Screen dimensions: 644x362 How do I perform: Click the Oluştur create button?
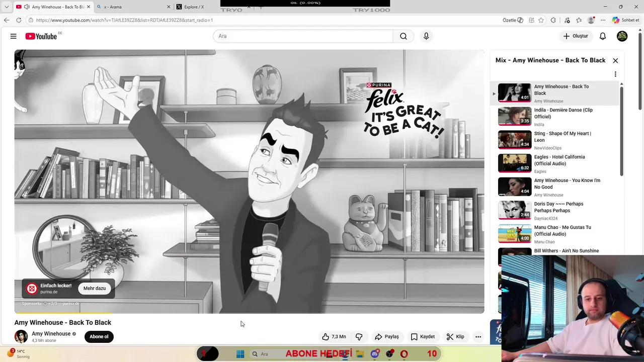point(576,36)
